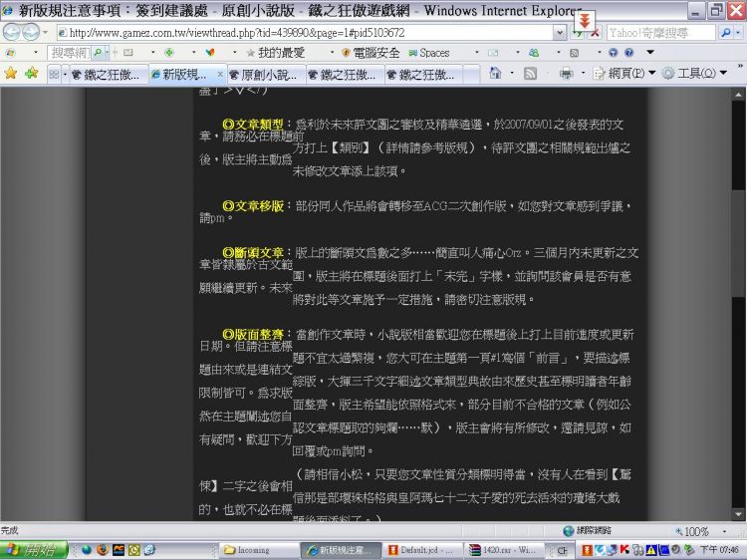Open the Quick Tabs grid view

pyautogui.click(x=54, y=75)
